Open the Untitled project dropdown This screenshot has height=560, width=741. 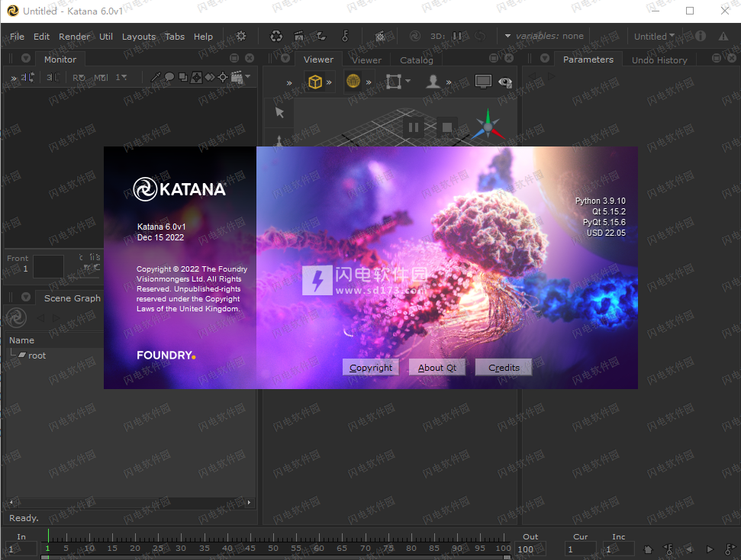coord(654,36)
